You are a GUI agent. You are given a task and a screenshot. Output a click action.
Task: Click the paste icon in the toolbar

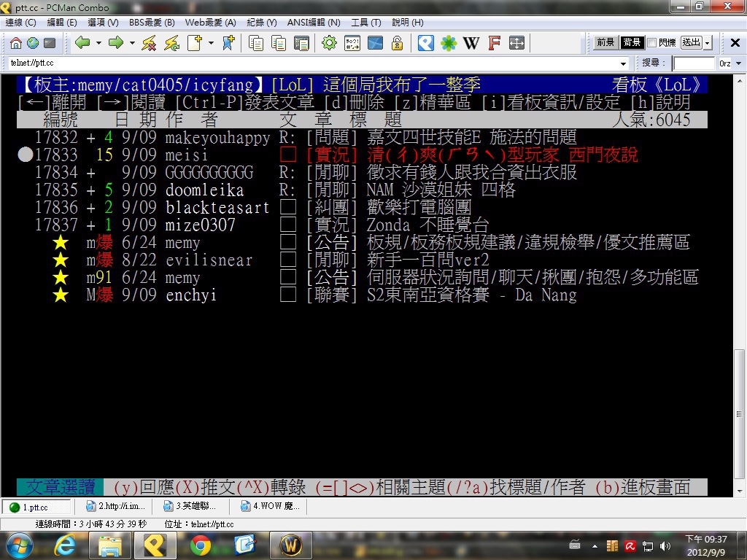278,43
